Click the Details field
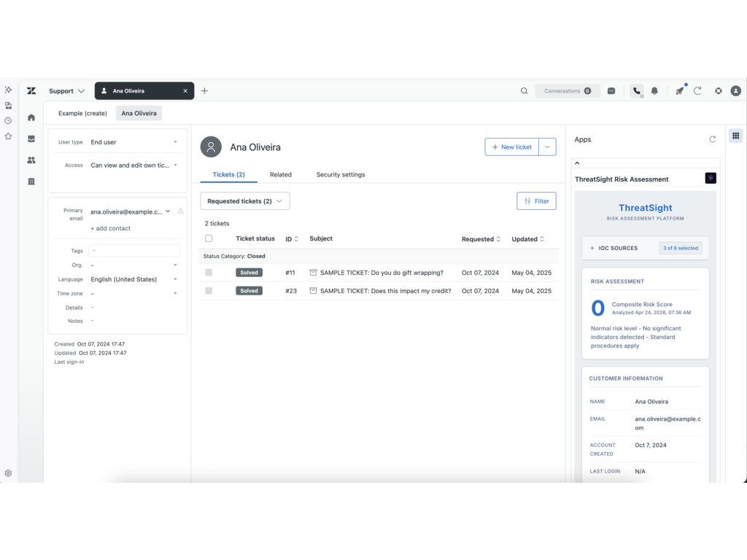Viewport: 747px width, 560px height. pos(134,308)
